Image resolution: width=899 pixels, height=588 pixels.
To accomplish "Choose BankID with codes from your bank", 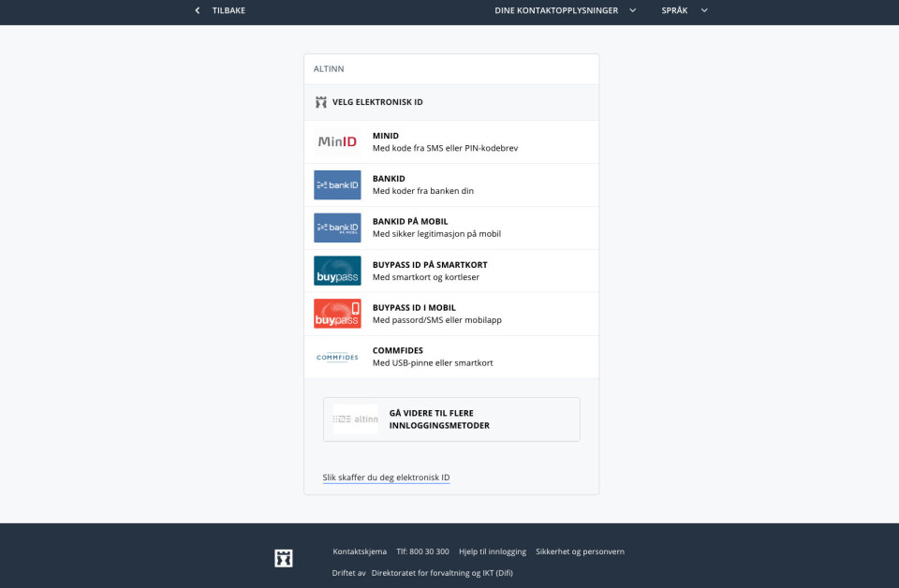I will 451,184.
